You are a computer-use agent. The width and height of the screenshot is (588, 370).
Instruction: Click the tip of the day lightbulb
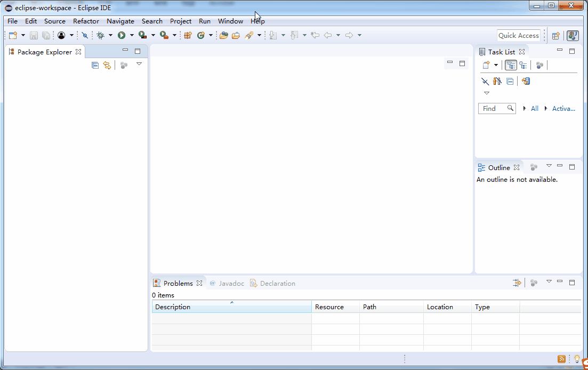(576, 359)
